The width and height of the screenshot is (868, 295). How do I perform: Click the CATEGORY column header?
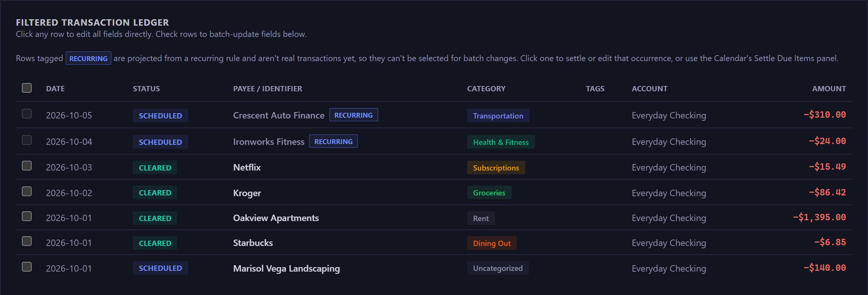click(x=486, y=89)
